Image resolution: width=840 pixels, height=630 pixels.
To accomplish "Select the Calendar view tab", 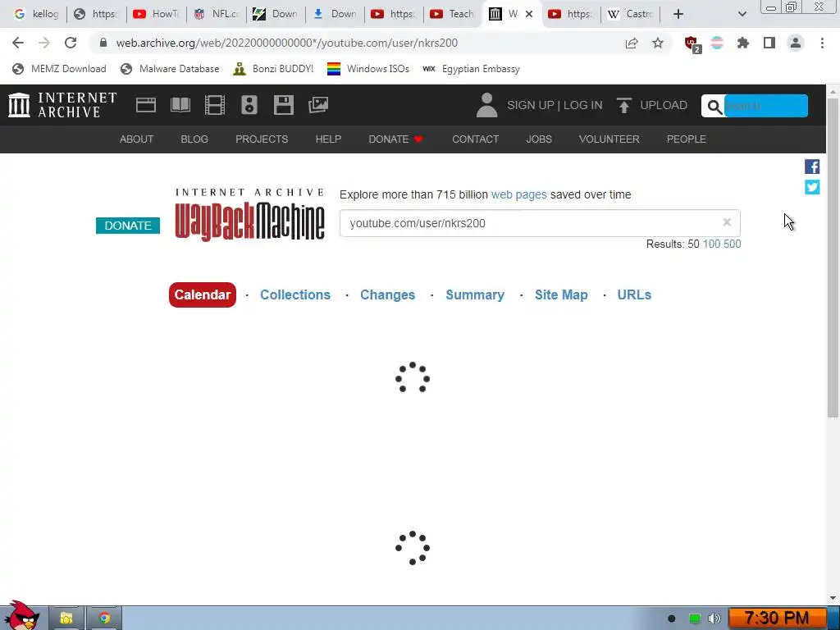I will (x=203, y=294).
